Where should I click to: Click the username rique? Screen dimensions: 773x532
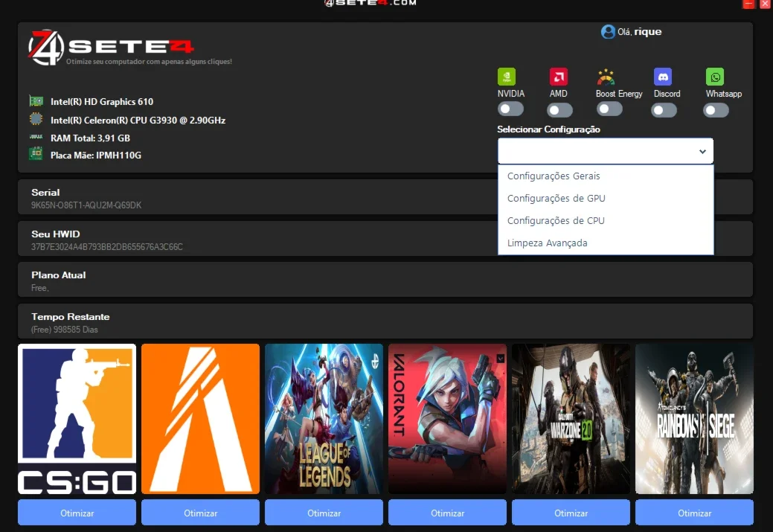648,31
